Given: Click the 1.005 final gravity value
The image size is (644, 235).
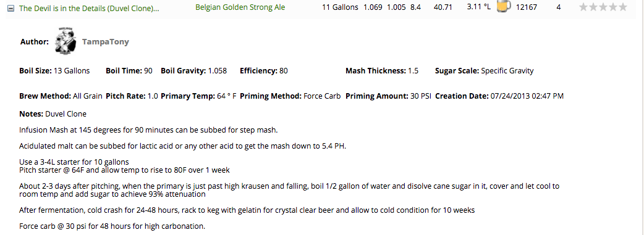Looking at the screenshot, I should click(x=396, y=7).
